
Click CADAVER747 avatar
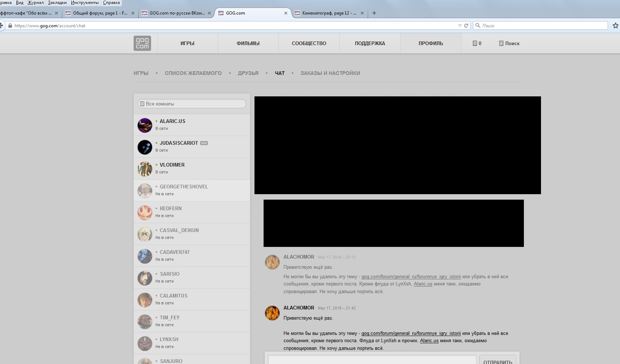point(145,256)
